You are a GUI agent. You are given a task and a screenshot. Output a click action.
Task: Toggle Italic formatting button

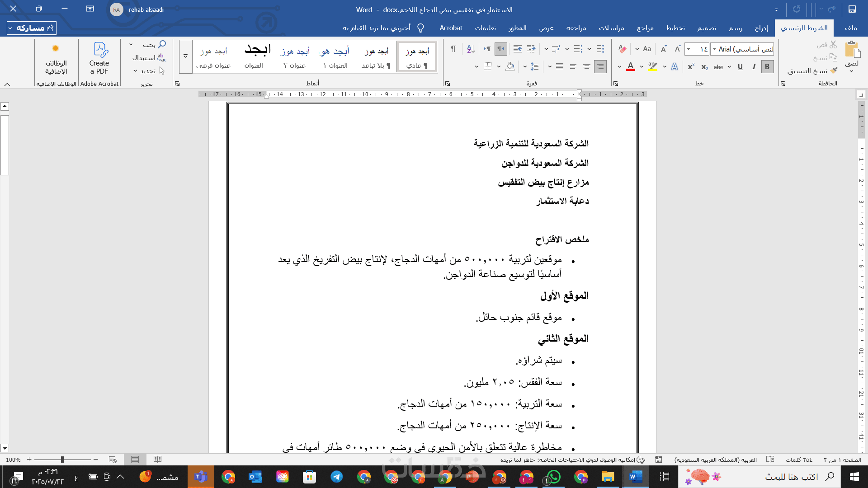pos(754,67)
